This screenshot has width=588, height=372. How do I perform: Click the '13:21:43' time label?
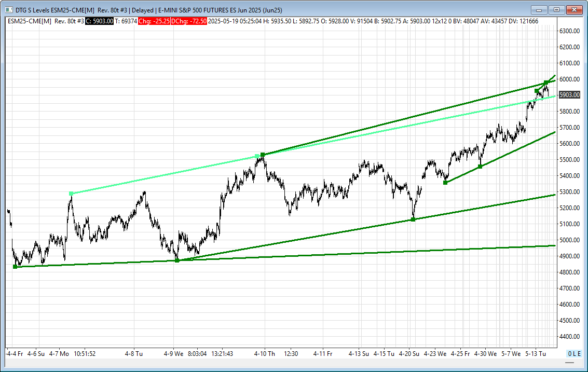point(222,354)
